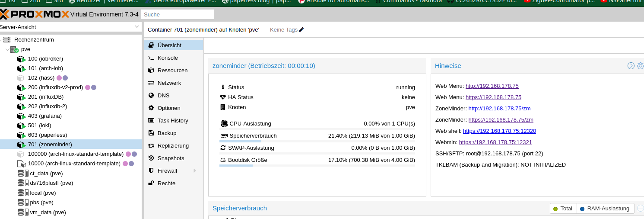Image resolution: width=644 pixels, height=219 pixels.
Task: Click the template icon of 10000 (arch-linux-standard-template)
Action: tap(21, 164)
